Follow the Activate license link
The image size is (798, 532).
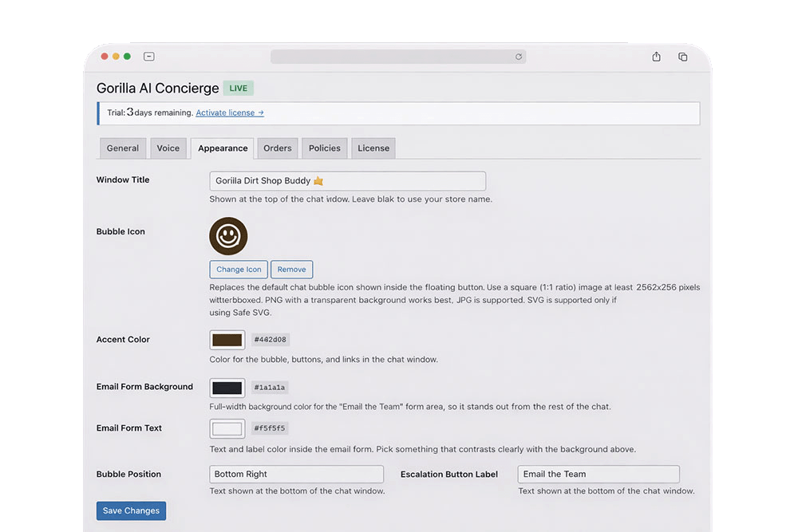[x=230, y=113]
